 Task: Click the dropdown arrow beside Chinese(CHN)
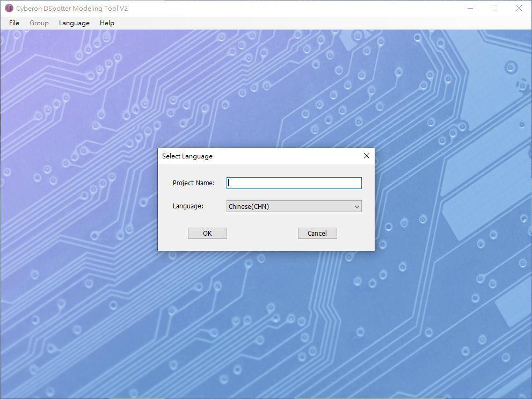click(356, 206)
